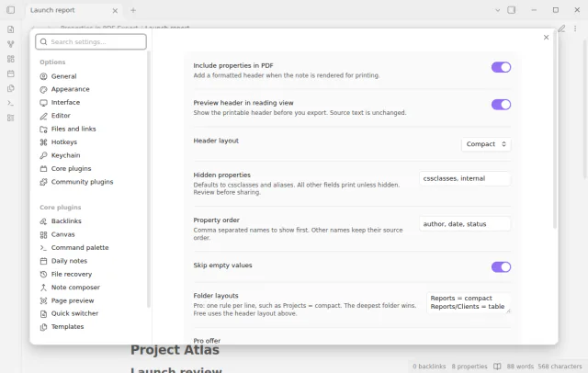
Task: Open command palette ribbon icon
Action: (x=11, y=103)
